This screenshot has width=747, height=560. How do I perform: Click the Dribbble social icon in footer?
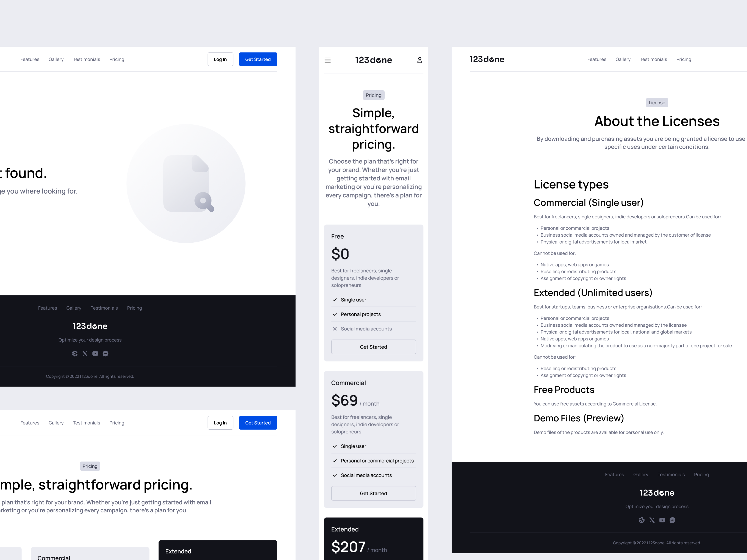pyautogui.click(x=75, y=353)
